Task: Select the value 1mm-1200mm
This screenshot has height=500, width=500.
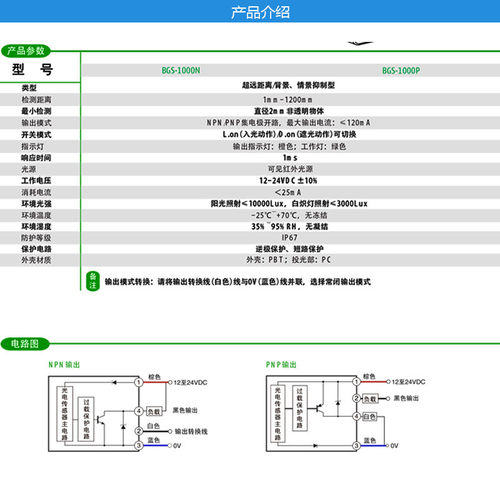Action: (288, 100)
